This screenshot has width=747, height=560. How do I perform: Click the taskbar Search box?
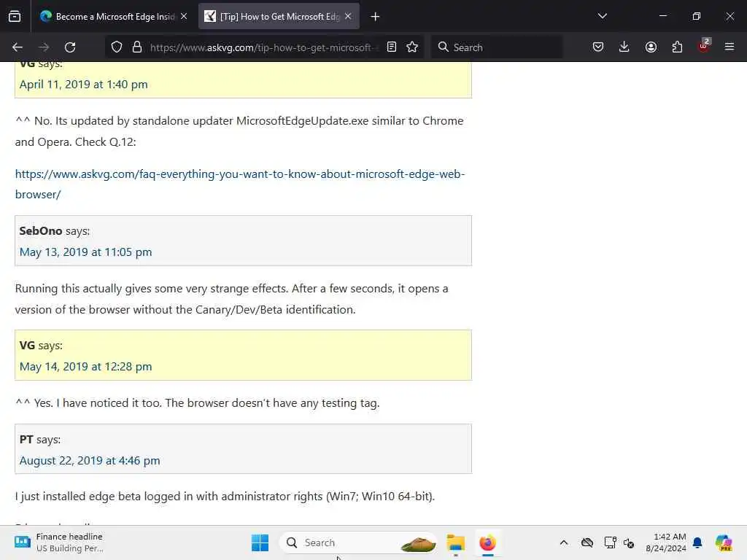(358, 542)
